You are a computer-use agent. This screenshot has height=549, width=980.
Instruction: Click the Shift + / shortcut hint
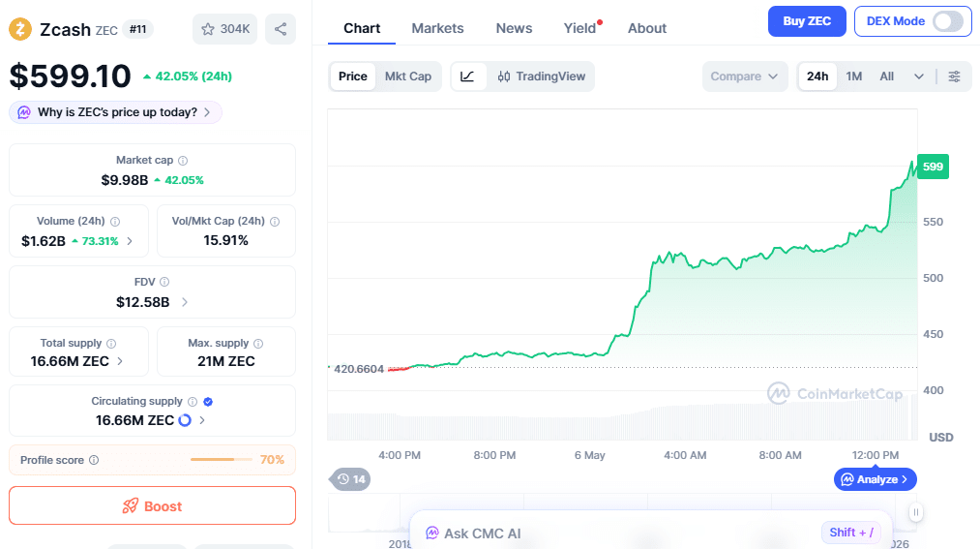point(851,533)
